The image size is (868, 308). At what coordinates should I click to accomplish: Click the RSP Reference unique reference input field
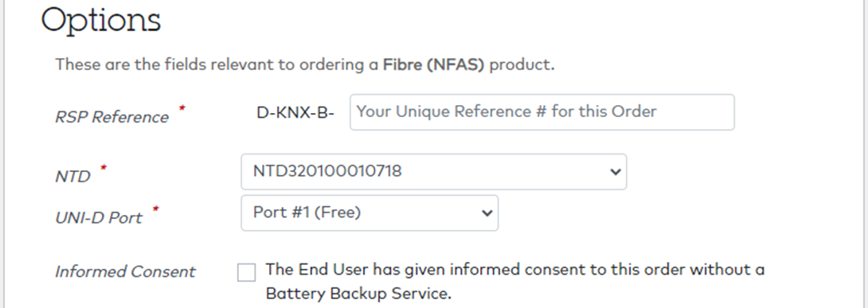click(x=542, y=112)
